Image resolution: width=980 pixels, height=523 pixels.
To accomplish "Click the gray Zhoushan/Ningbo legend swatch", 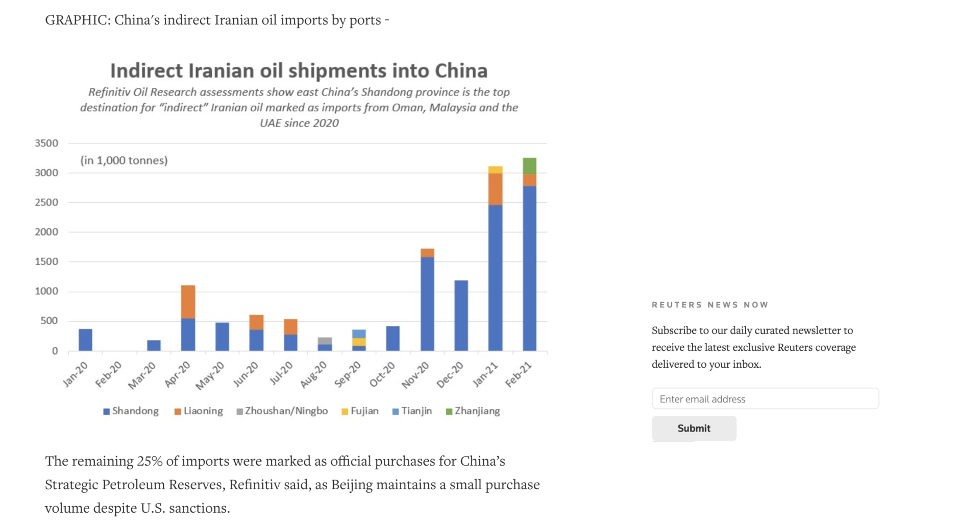I will (239, 411).
